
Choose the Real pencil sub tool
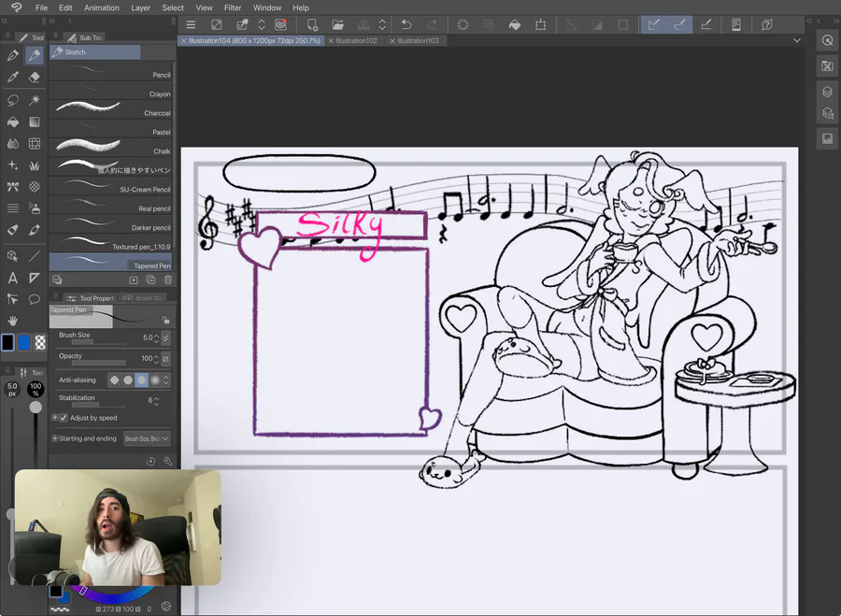[x=110, y=204]
